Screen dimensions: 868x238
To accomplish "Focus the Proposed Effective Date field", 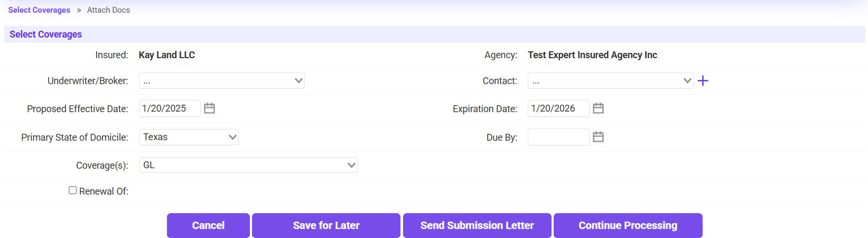I will (x=169, y=108).
